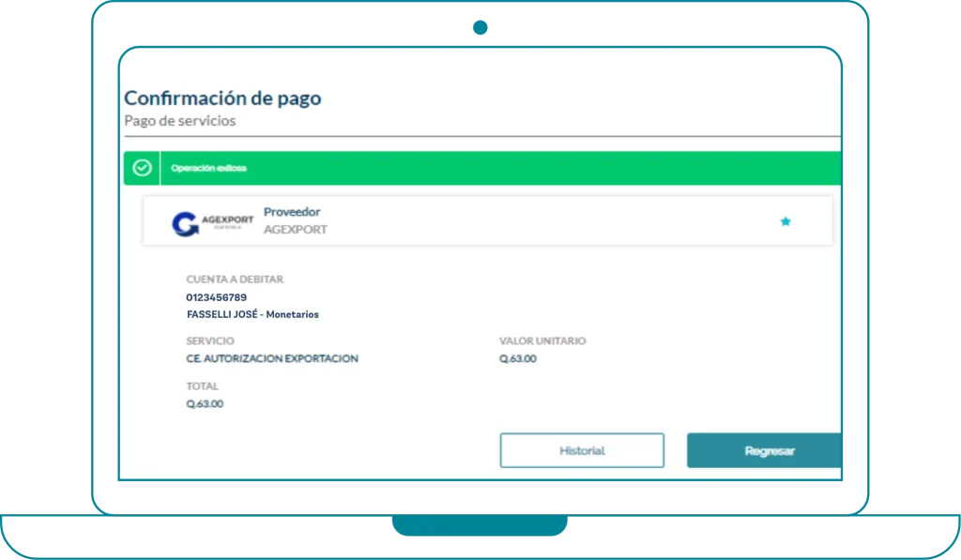This screenshot has height=560, width=961.
Task: Click the Proveedor label
Action: tap(292, 212)
